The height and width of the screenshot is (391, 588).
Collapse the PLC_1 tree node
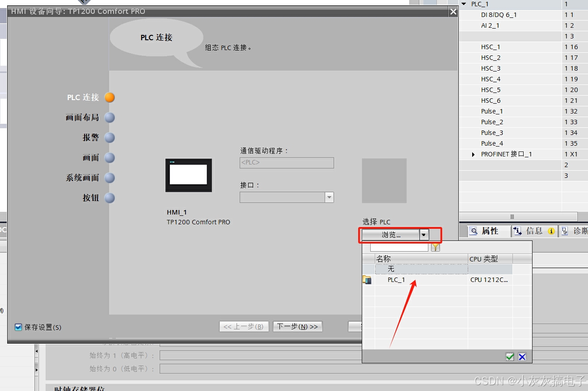[x=464, y=4]
